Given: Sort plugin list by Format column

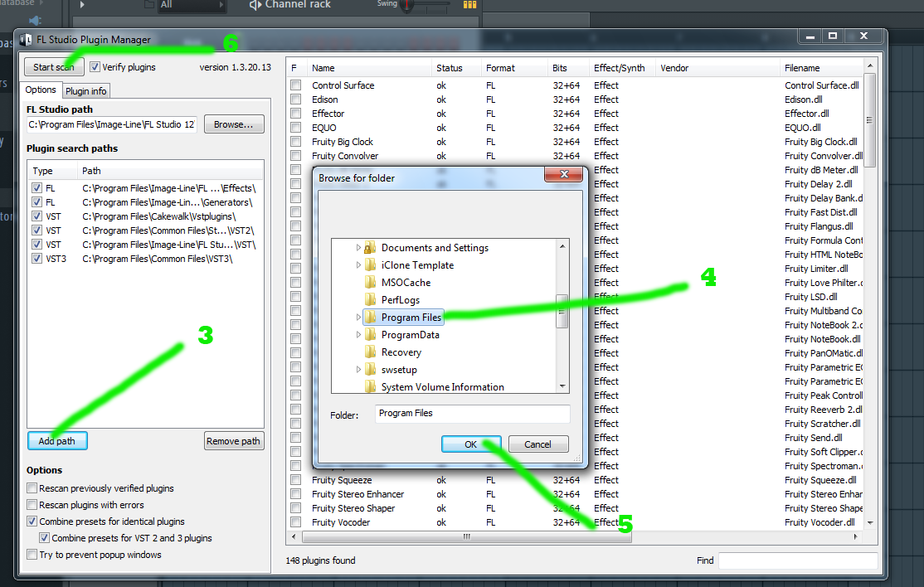Looking at the screenshot, I should [514, 68].
